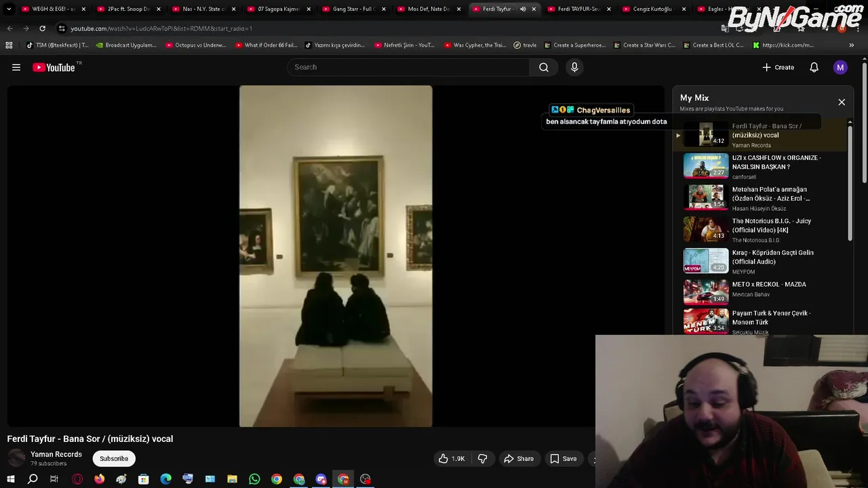Save the video to playlist

pos(563,459)
